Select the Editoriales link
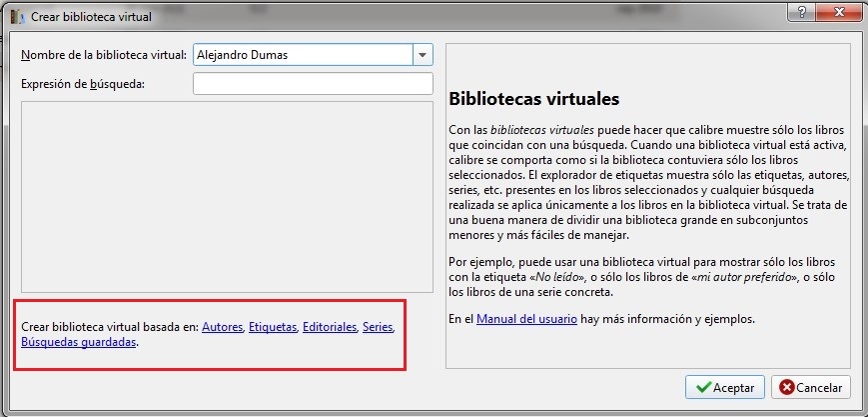Screen dimensions: 868x417 coord(330,327)
